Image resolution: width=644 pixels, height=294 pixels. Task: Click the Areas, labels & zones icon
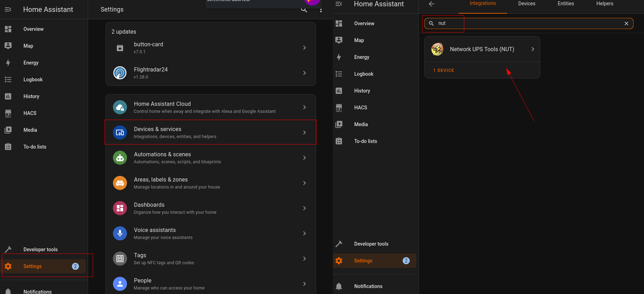point(120,183)
